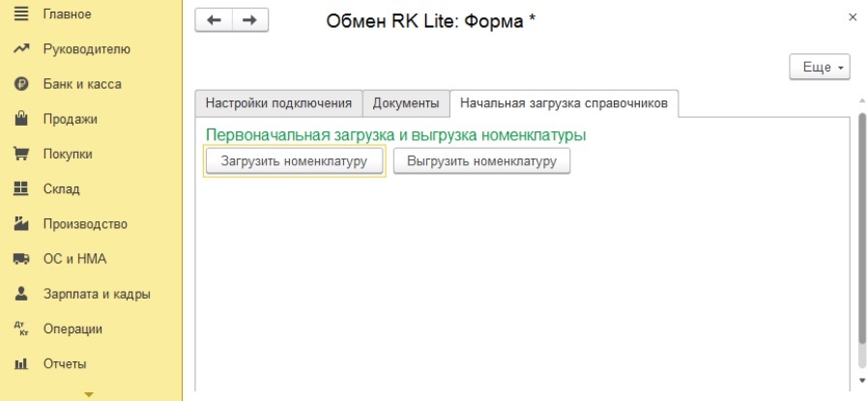Click the Операции Дт/Кт icon

point(21,329)
